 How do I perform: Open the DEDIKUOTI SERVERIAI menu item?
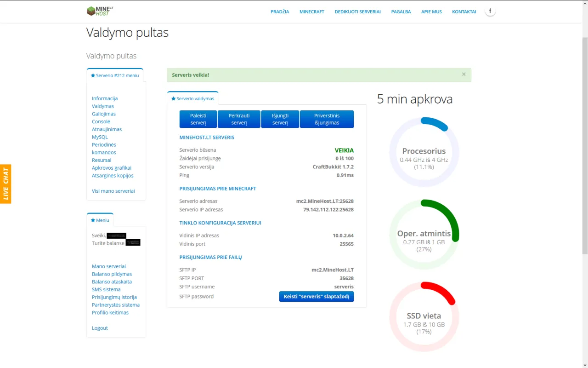[x=357, y=11]
